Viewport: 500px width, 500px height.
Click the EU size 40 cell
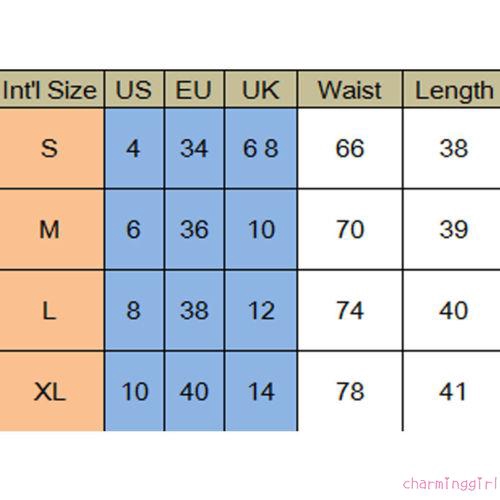click(x=194, y=391)
